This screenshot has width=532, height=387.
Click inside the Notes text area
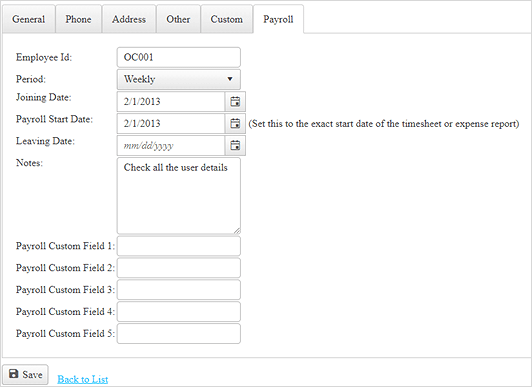point(179,196)
